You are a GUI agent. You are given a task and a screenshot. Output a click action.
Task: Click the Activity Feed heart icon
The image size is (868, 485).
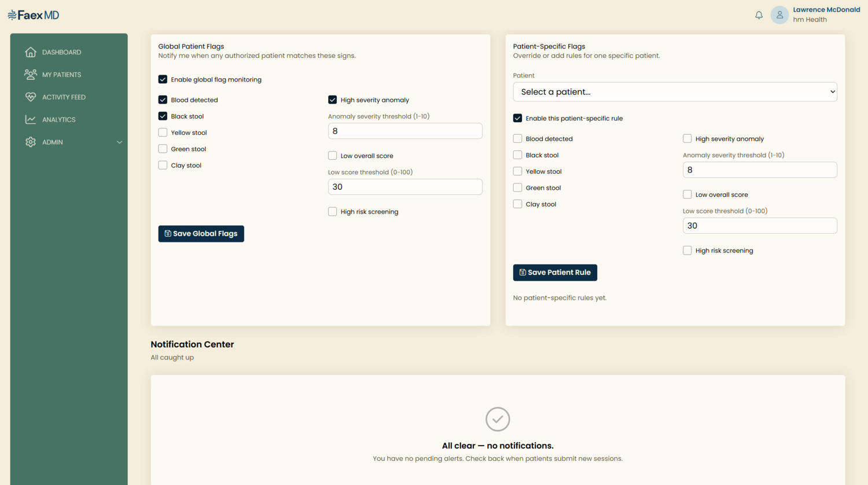(x=31, y=97)
